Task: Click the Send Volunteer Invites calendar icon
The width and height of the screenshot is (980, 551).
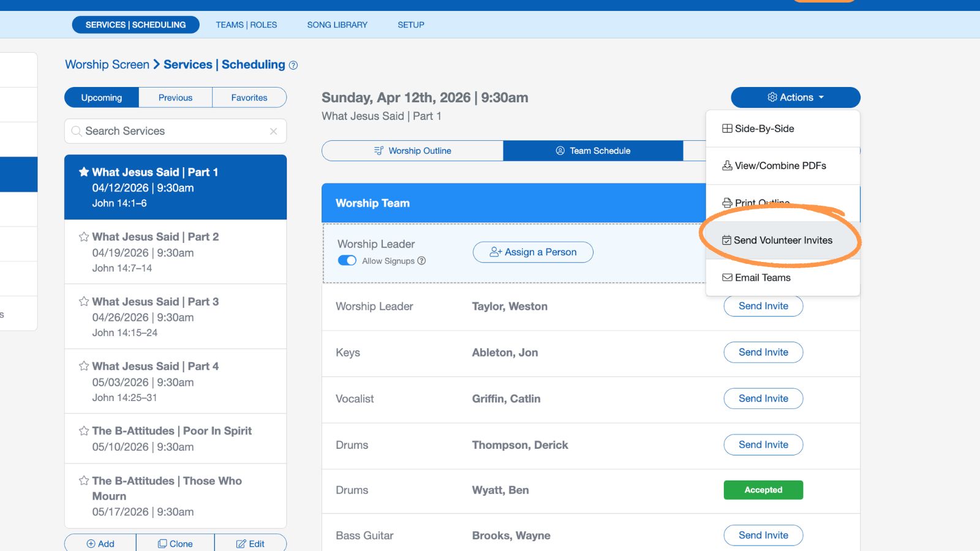Action: [727, 240]
